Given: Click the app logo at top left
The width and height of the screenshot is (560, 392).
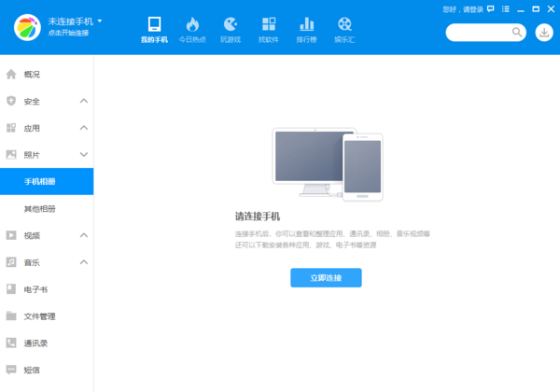Looking at the screenshot, I should tap(26, 27).
